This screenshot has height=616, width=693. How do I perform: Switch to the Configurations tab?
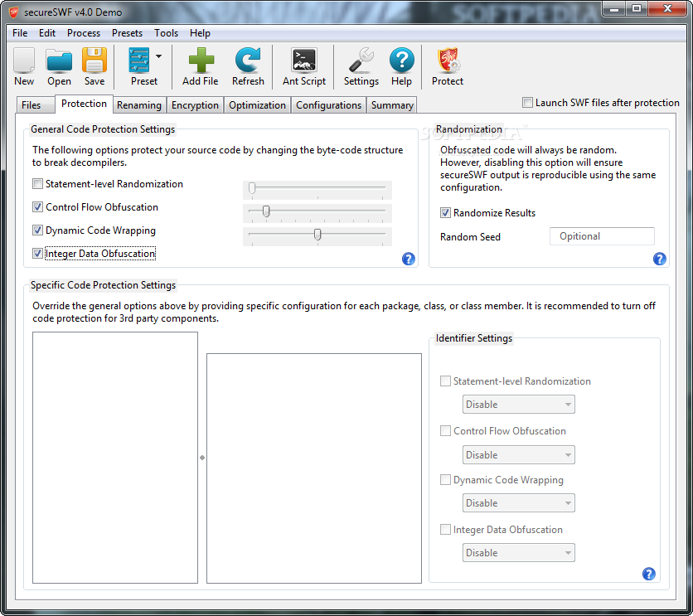pyautogui.click(x=328, y=105)
